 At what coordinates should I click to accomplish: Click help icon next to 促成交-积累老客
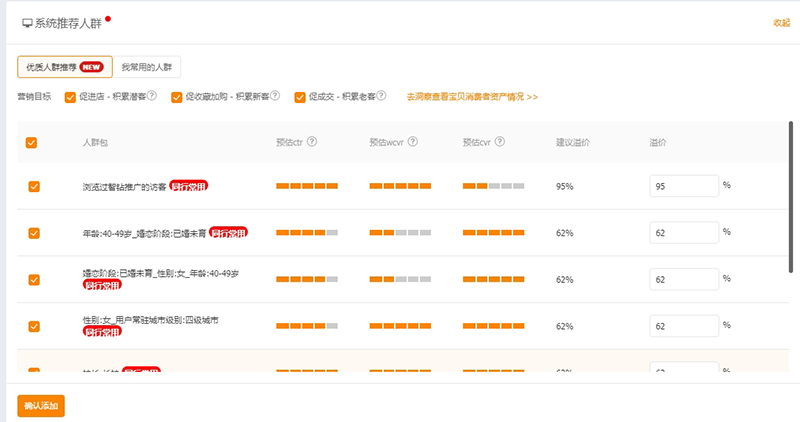[382, 97]
